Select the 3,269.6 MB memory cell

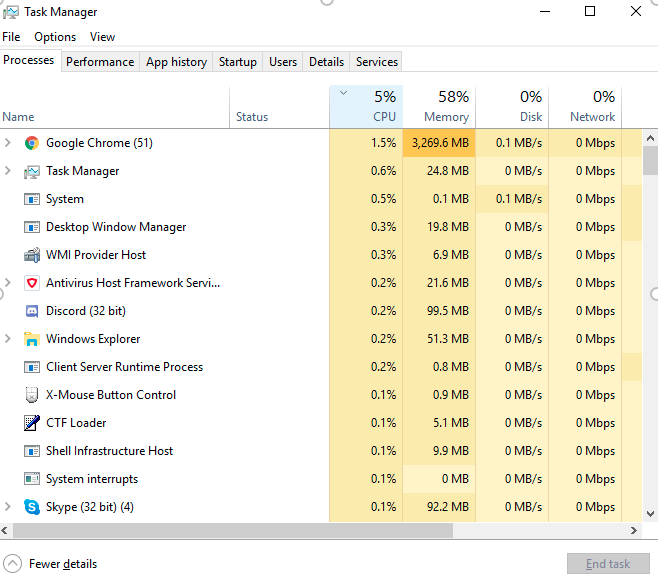click(439, 143)
